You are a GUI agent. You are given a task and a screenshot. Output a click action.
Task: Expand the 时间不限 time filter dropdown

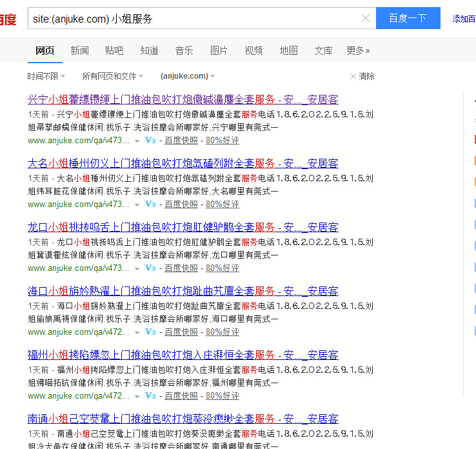(46, 76)
